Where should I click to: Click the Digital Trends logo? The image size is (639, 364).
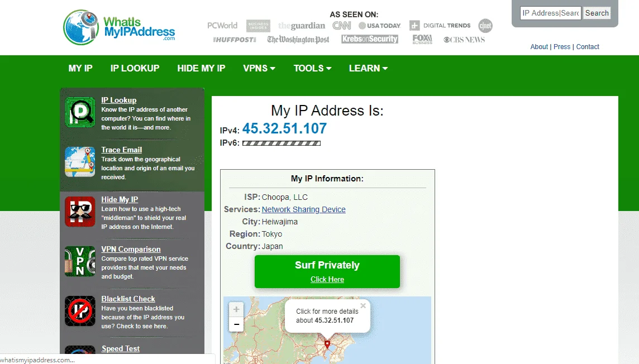point(440,25)
